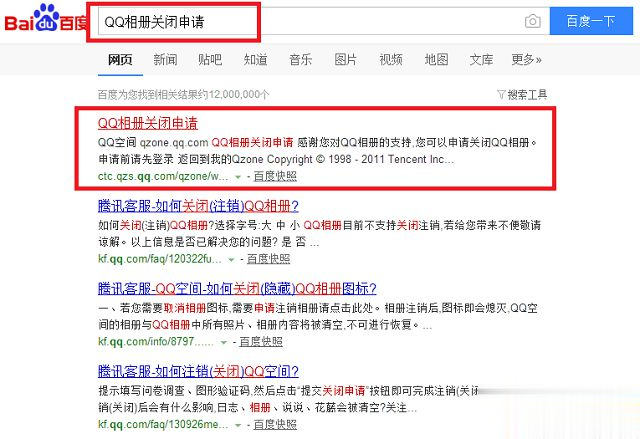Open 腾讯客服-如何注销(关闭)QQ空间? link
This screenshot has height=439, width=640.
(198, 371)
